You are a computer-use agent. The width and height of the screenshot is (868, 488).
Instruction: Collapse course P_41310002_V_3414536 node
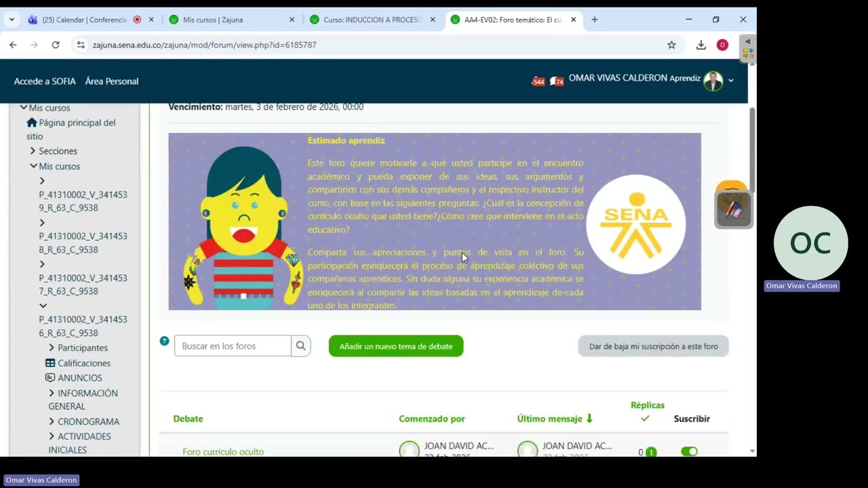pyautogui.click(x=43, y=306)
